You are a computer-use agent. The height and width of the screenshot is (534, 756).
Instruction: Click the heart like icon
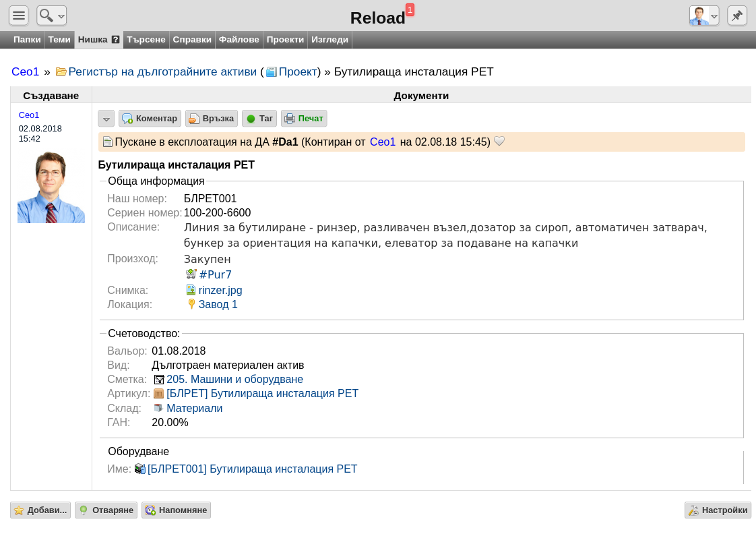[499, 142]
